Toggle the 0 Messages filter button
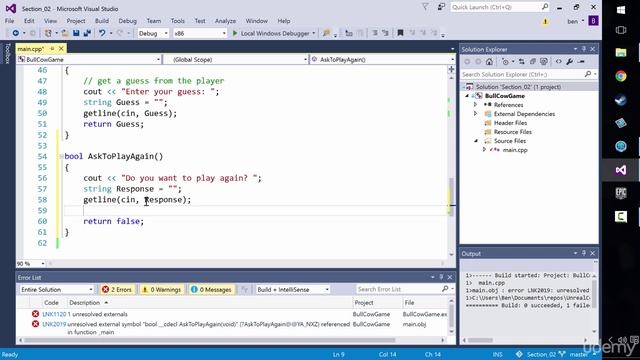 click(x=211, y=289)
